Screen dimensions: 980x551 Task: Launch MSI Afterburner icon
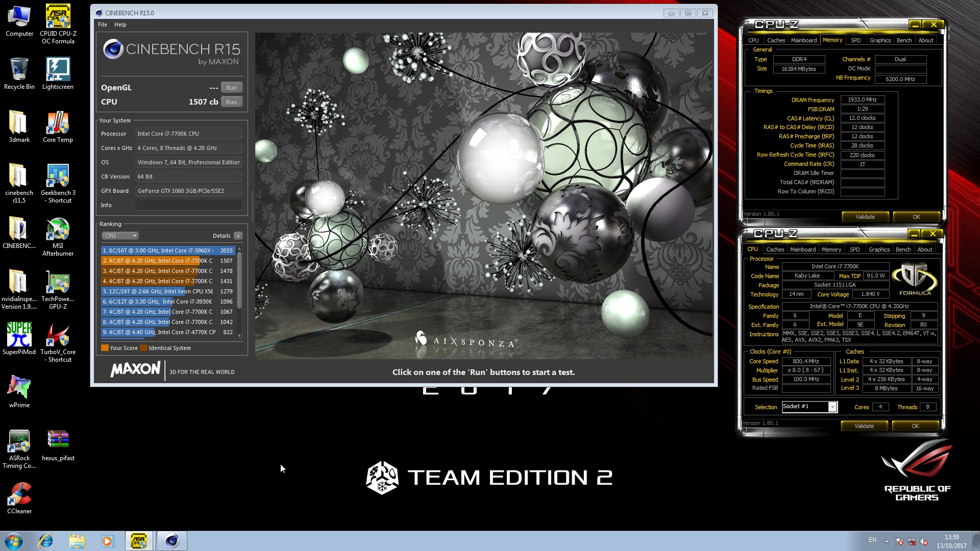pos(58,236)
